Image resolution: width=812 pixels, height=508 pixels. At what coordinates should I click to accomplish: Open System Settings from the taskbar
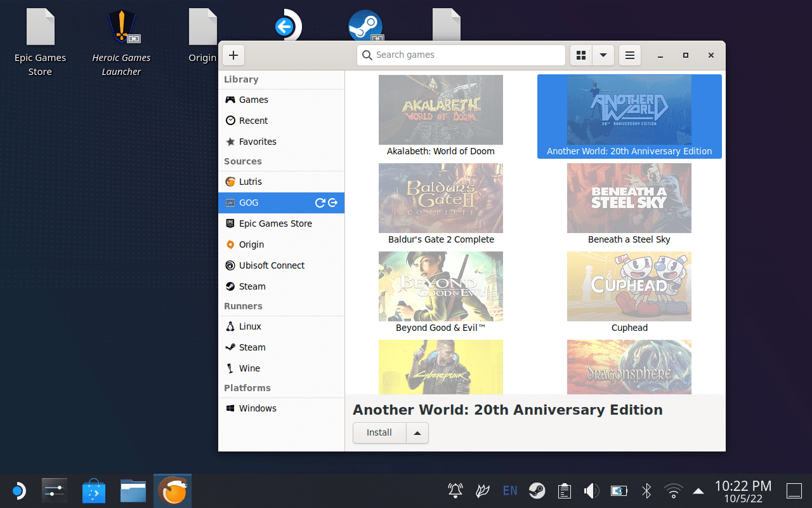55,491
